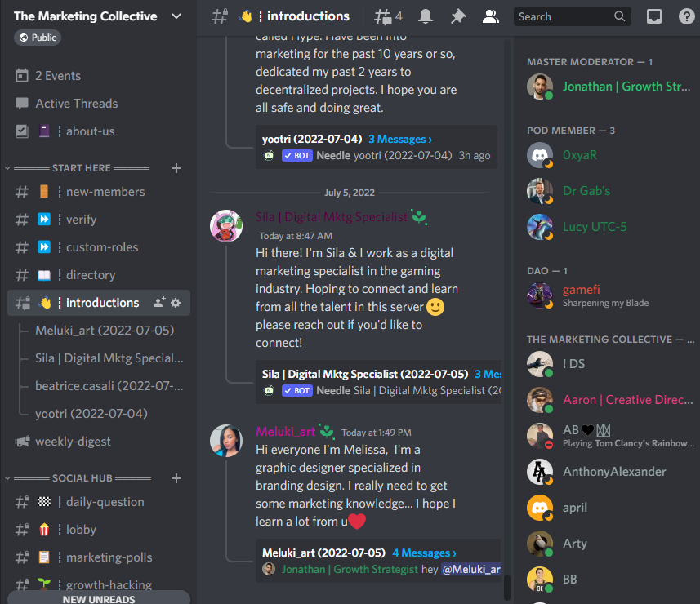Jump to NEW UNREADS button
Screen dimensions: 700x604
tap(99, 598)
